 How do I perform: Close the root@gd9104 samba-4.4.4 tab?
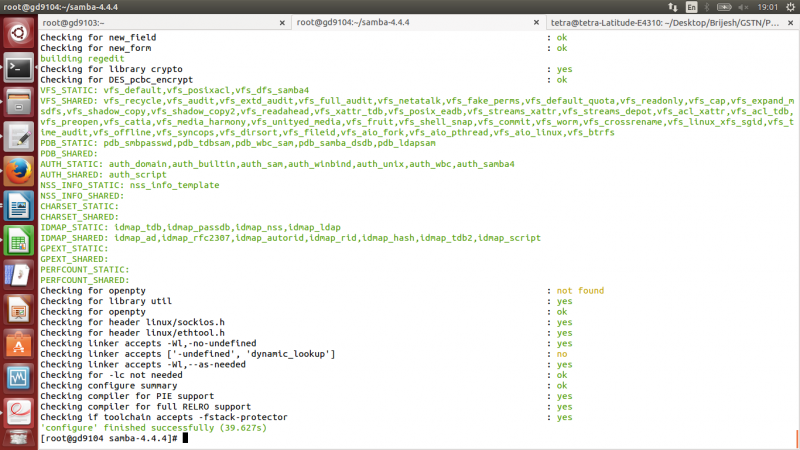[x=536, y=22]
